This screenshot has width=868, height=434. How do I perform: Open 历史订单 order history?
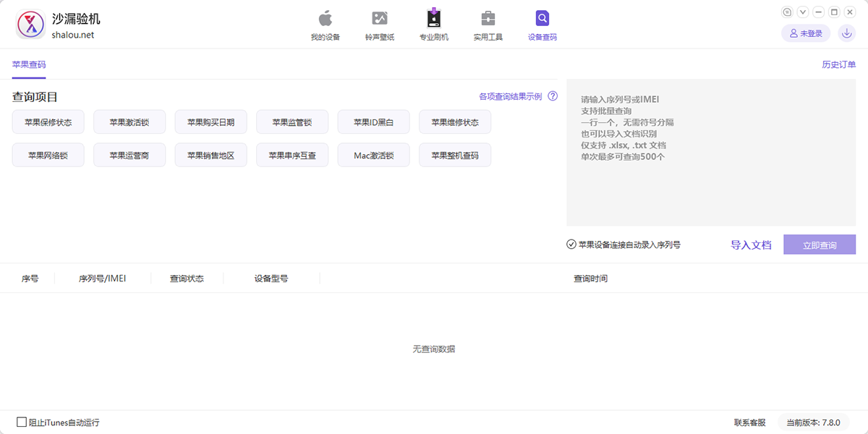[x=838, y=64]
